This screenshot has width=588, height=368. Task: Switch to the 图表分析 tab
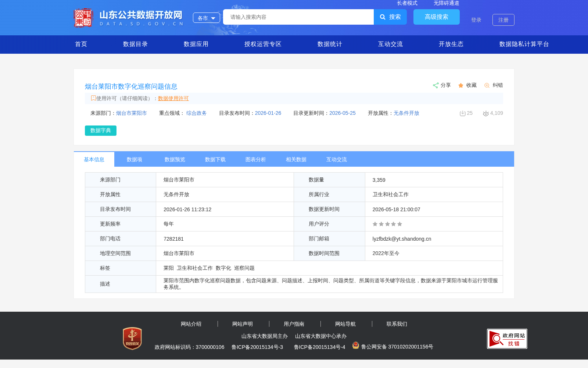[x=256, y=159]
